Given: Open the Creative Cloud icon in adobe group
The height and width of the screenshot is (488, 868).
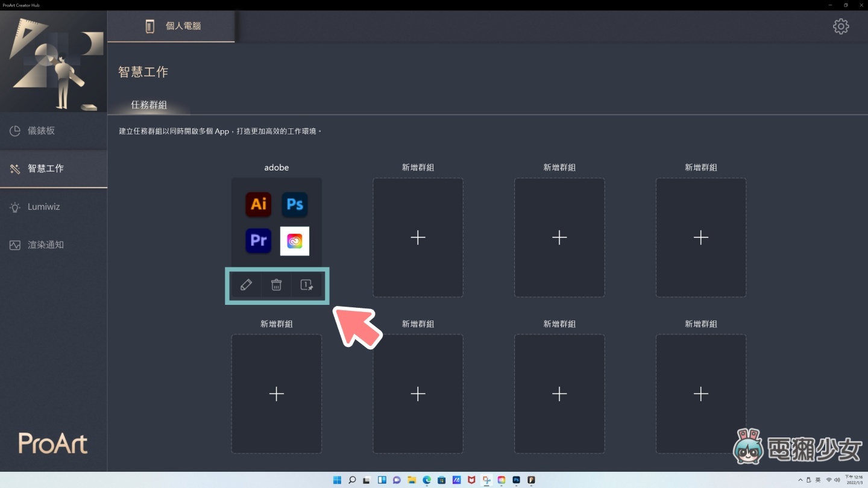Looking at the screenshot, I should pos(294,240).
